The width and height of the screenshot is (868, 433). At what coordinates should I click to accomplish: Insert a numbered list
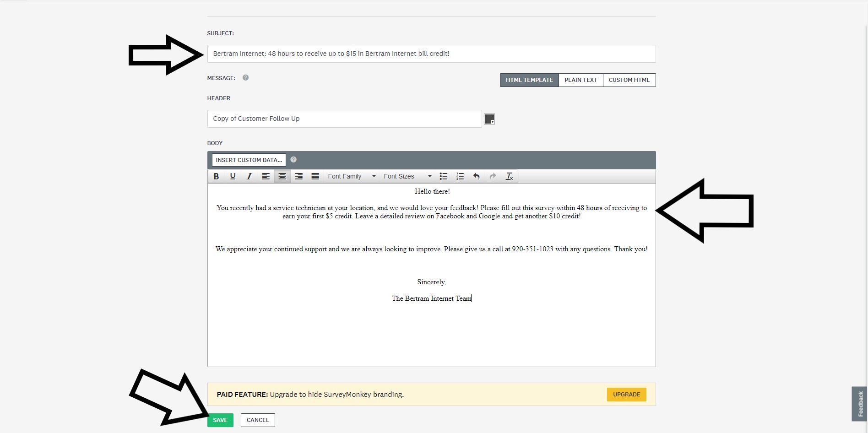[x=460, y=176]
